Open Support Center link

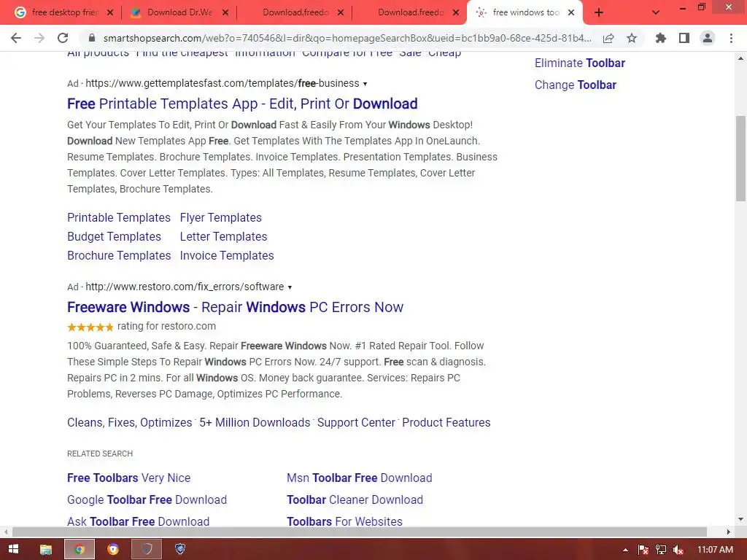tap(356, 422)
